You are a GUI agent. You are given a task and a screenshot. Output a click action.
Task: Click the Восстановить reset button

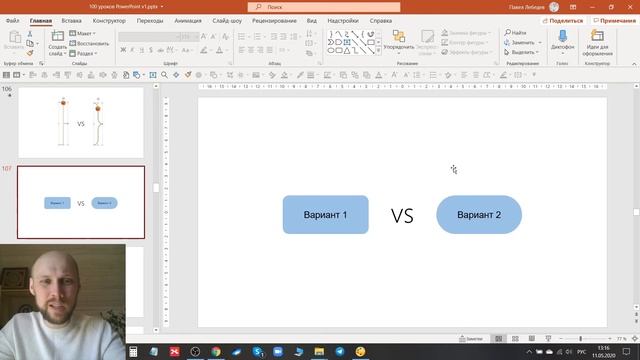(x=89, y=43)
